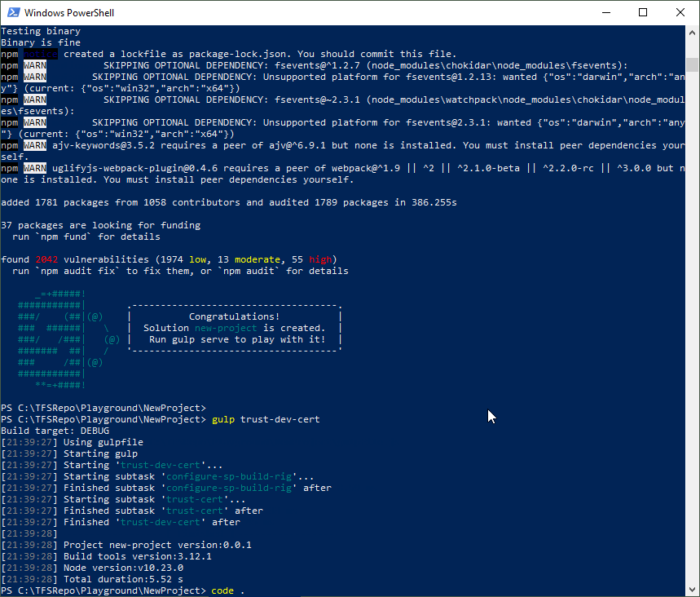Click the vertical scrollbar thumb
The image size is (700, 597).
(692, 64)
